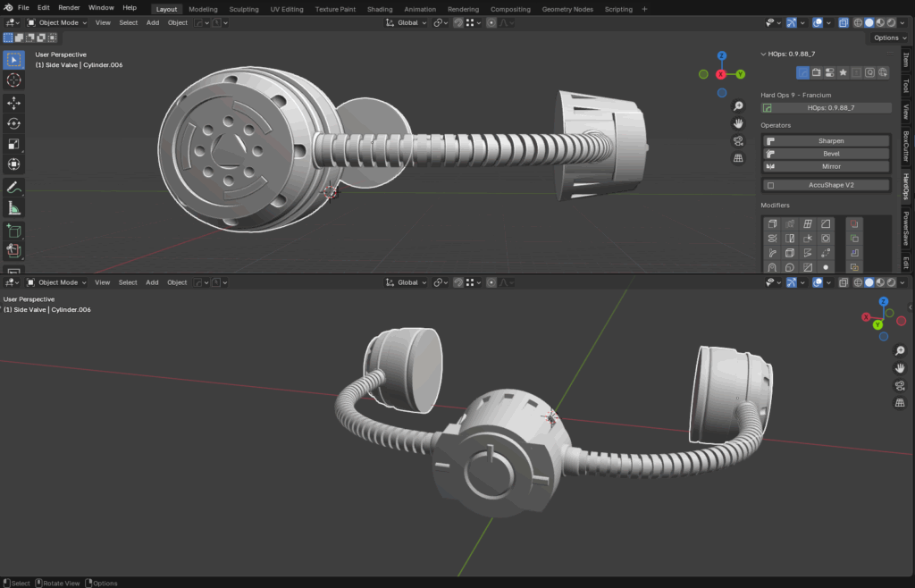The height and width of the screenshot is (588, 915).
Task: Click the green Y axis gizmo ball
Action: 741,74
